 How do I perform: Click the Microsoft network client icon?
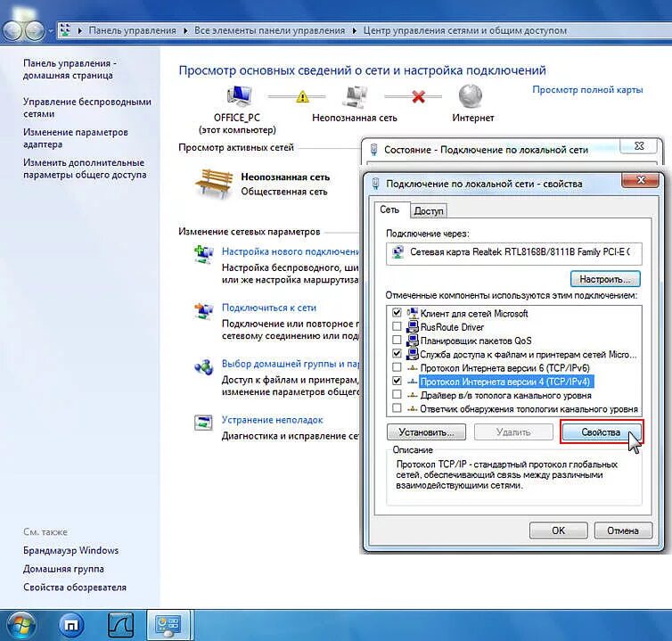(413, 313)
